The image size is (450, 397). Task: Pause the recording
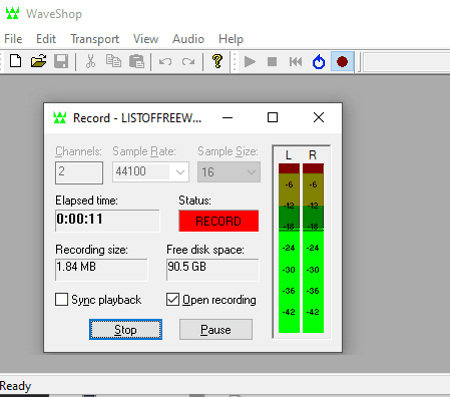216,330
